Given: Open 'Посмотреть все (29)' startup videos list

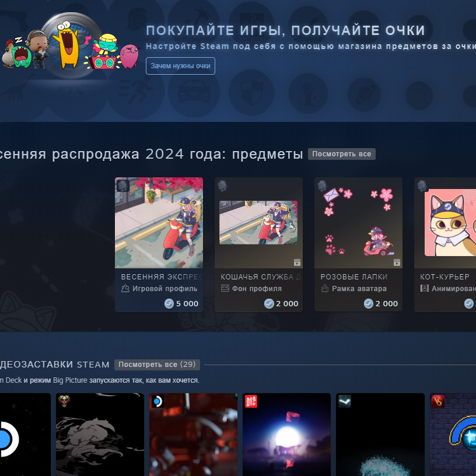Looking at the screenshot, I should coord(157,365).
